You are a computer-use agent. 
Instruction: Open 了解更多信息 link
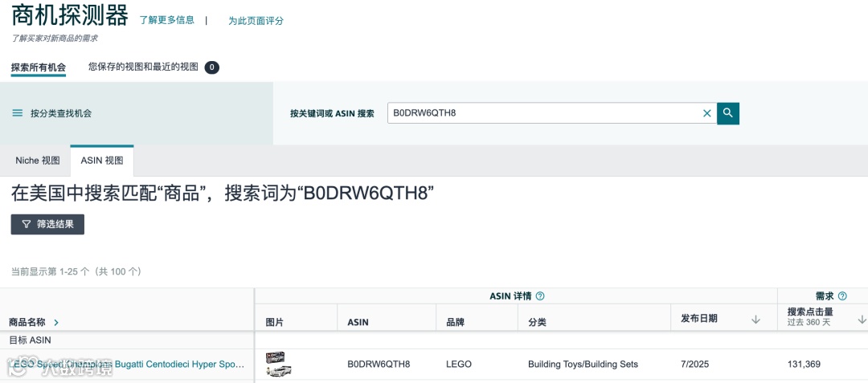[166, 20]
